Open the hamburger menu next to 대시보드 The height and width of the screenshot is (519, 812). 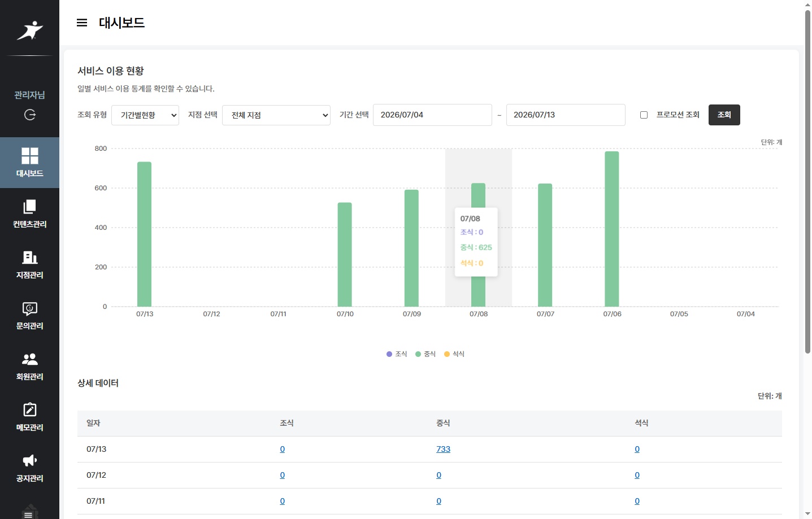(x=82, y=23)
